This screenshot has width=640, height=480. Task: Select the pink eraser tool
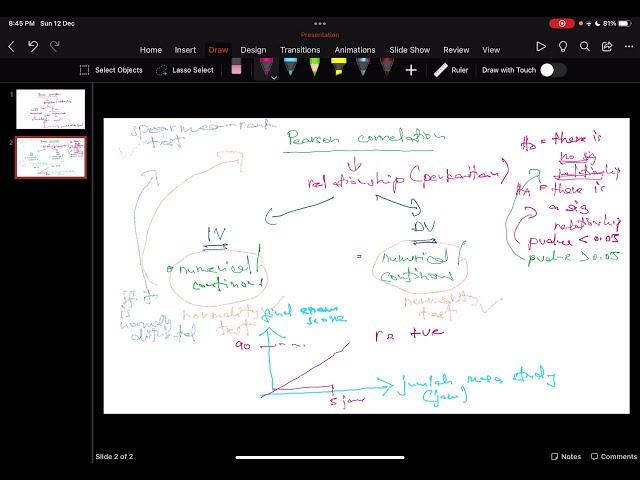click(x=236, y=67)
